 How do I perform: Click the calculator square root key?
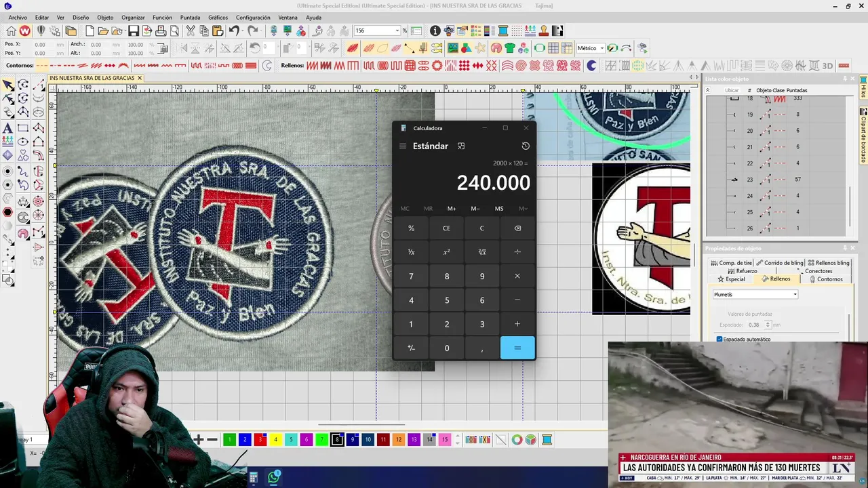pos(482,251)
